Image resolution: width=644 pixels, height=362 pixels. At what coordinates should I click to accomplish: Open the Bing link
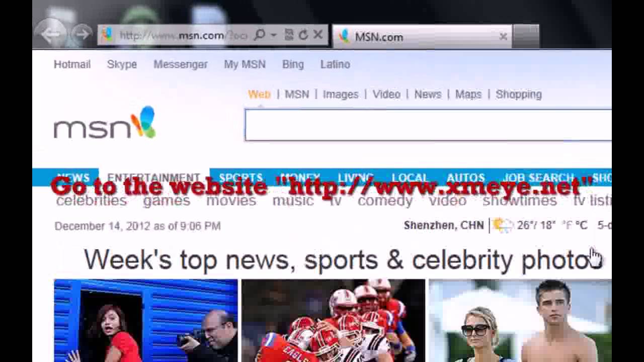[x=293, y=64]
